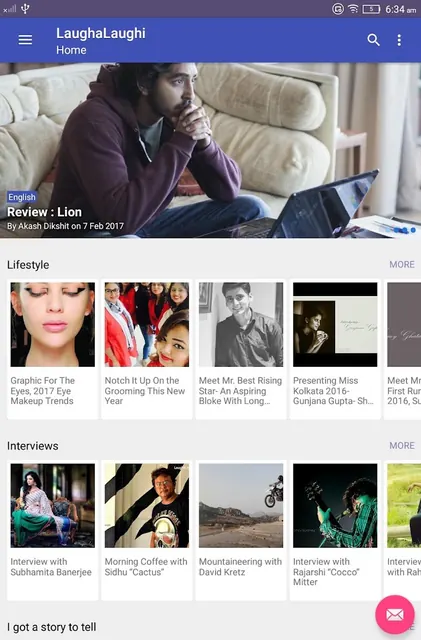Open the Review : Lion headline
This screenshot has width=421, height=640.
point(45,212)
